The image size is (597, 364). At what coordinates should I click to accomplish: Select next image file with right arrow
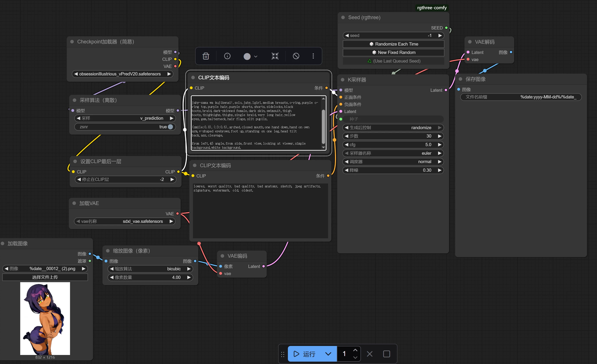coord(83,268)
